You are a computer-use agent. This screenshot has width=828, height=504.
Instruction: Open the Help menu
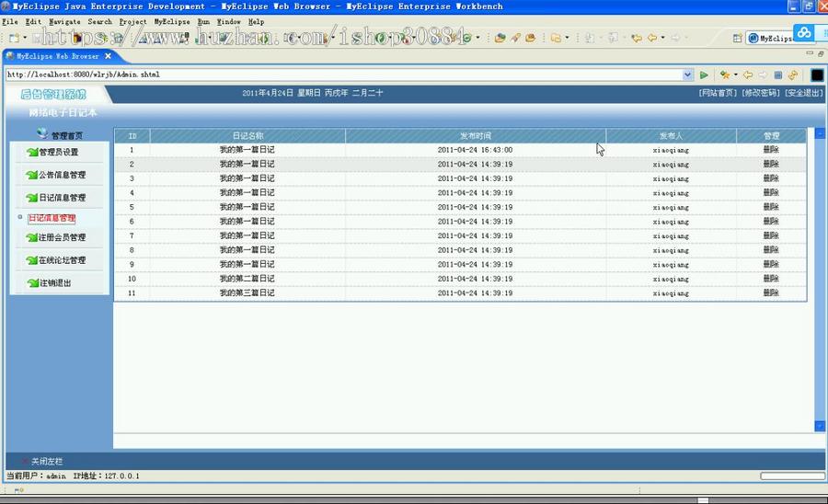(x=256, y=22)
